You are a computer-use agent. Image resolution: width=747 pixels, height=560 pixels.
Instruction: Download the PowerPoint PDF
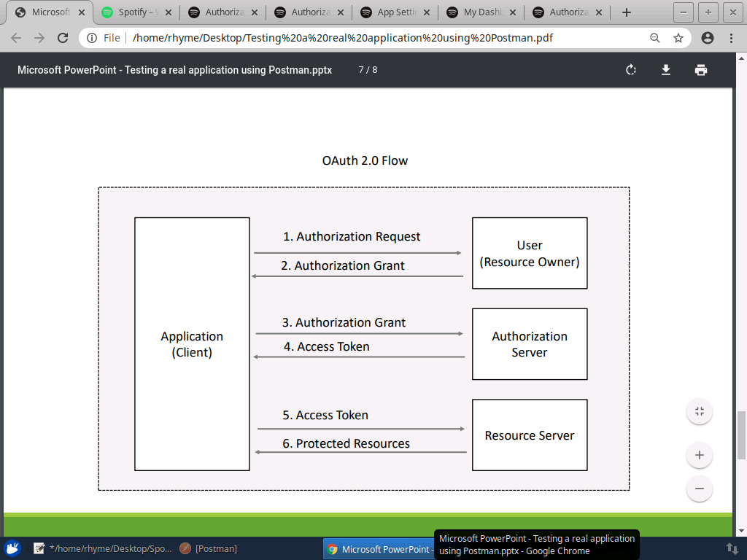pos(665,70)
